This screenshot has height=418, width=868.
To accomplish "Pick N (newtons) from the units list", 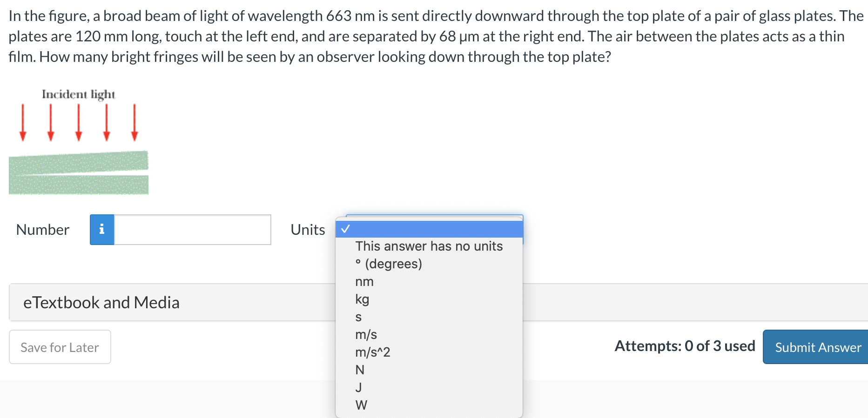I will point(359,370).
